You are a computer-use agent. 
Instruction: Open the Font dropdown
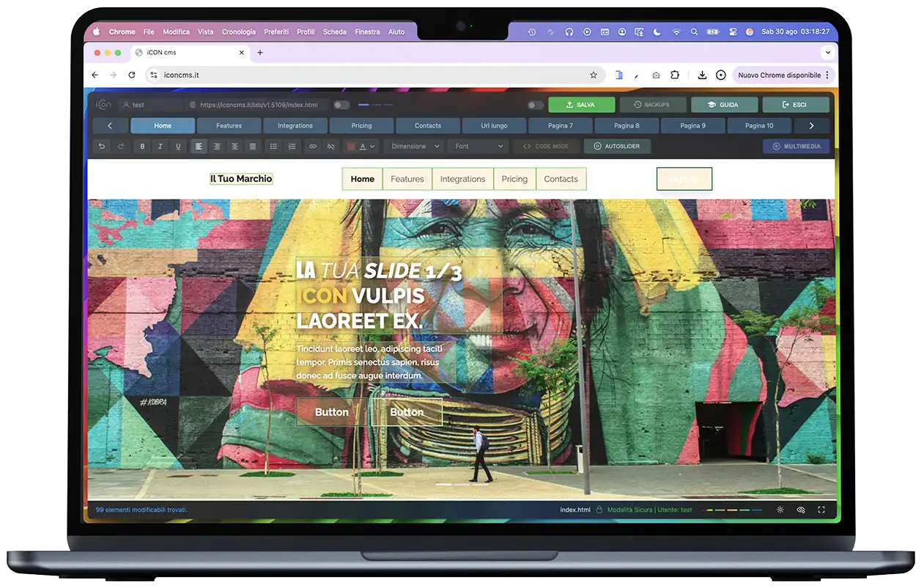coord(479,147)
